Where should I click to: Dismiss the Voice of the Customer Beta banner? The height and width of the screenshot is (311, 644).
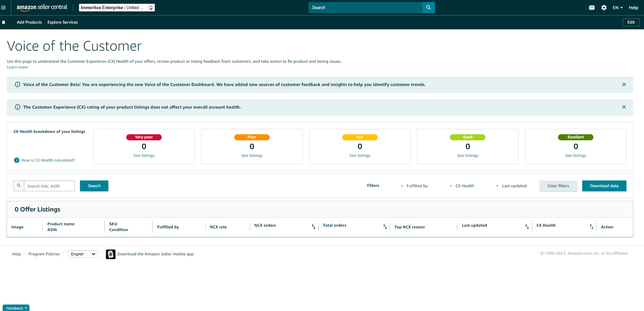point(624,84)
